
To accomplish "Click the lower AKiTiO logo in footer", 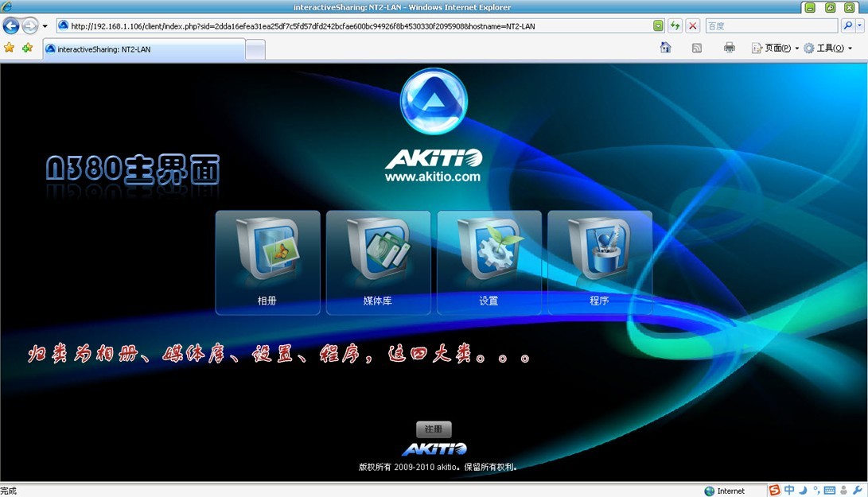I will point(434,448).
